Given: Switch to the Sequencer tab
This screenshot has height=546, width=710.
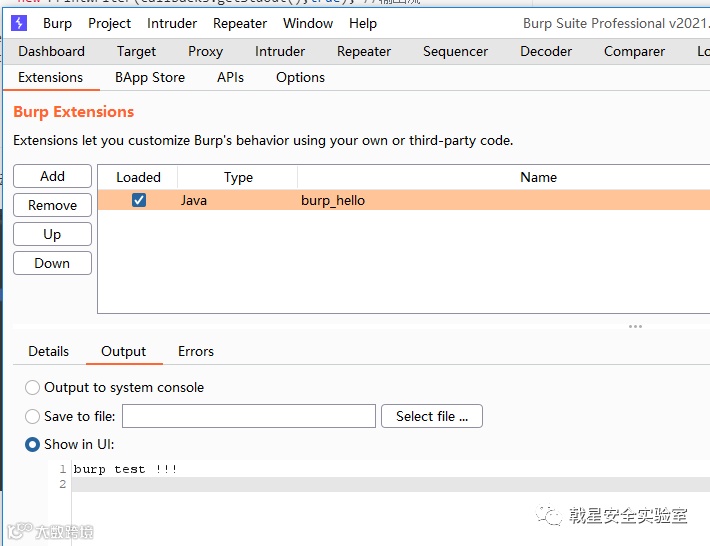Looking at the screenshot, I should [x=456, y=52].
